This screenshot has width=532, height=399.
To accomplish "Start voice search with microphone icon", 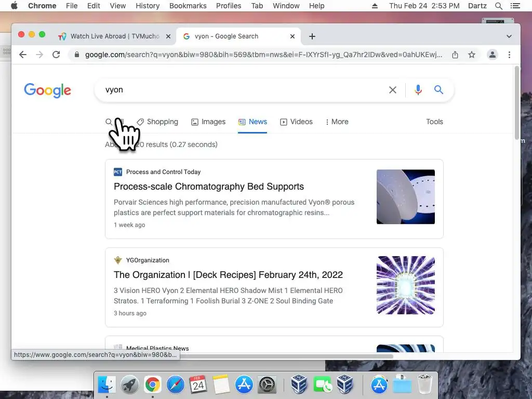I will click(418, 90).
